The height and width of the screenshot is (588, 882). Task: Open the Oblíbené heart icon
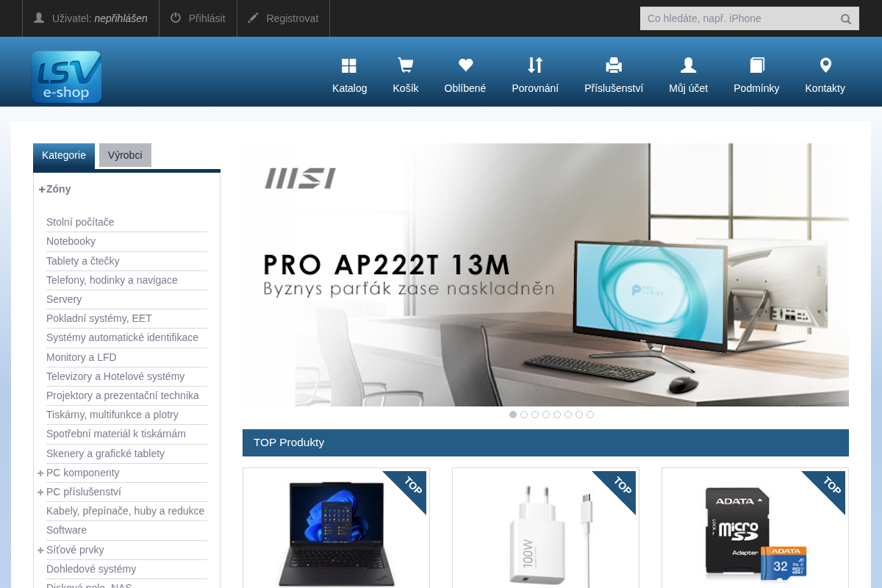[465, 65]
